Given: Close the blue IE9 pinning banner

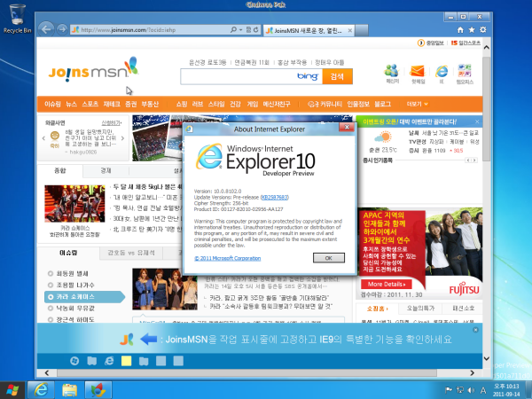Looking at the screenshot, I should (x=475, y=330).
